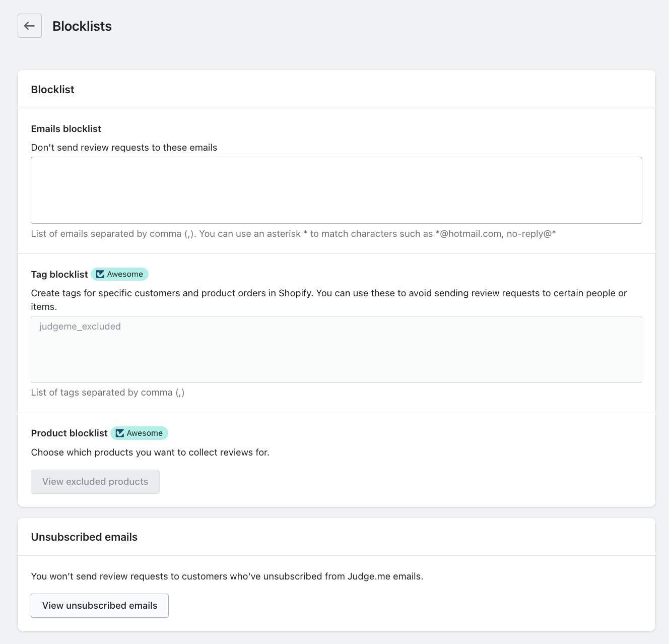The height and width of the screenshot is (644, 669).
Task: Click checkmark icon in Product blocklist badge
Action: pyautogui.click(x=120, y=433)
